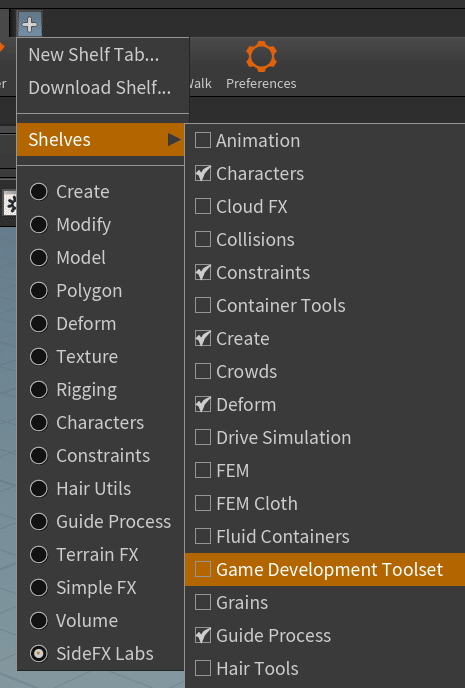Toggle the Drive Simulation checkbox on
Screen dimensions: 465x688
(203, 437)
